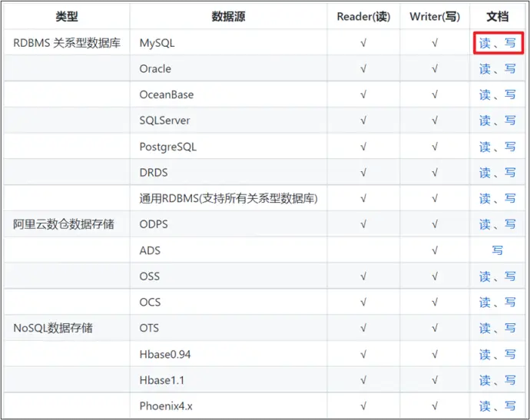530x420 pixels.
Task: Click the 通用RDBMS(支持所有关系型数据库) cell
Action: click(228, 198)
